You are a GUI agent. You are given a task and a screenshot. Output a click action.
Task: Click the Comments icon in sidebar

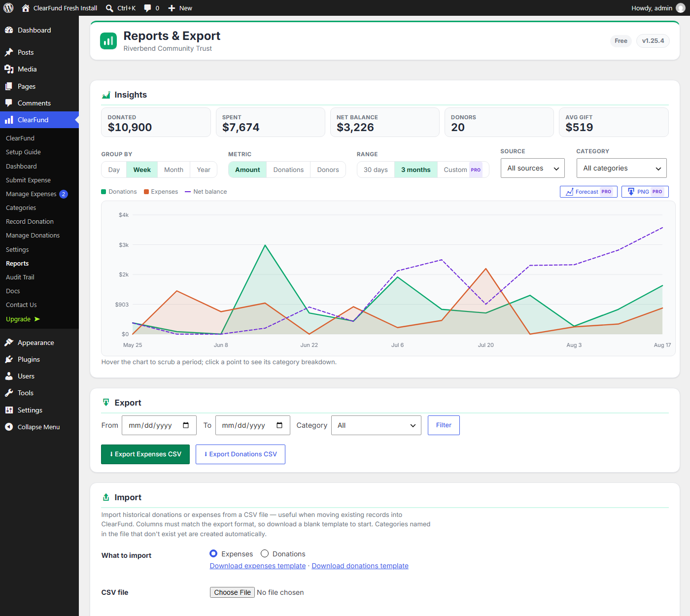click(x=9, y=103)
